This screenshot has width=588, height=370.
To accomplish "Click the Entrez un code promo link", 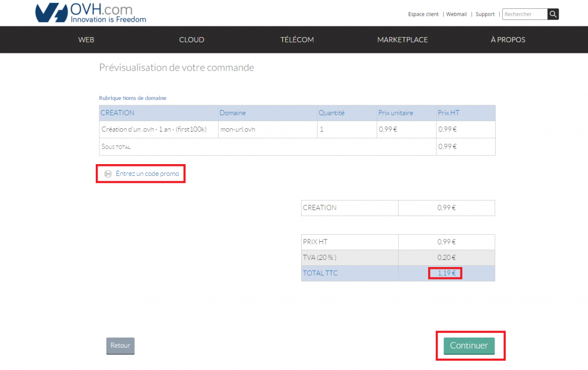I will click(x=147, y=174).
